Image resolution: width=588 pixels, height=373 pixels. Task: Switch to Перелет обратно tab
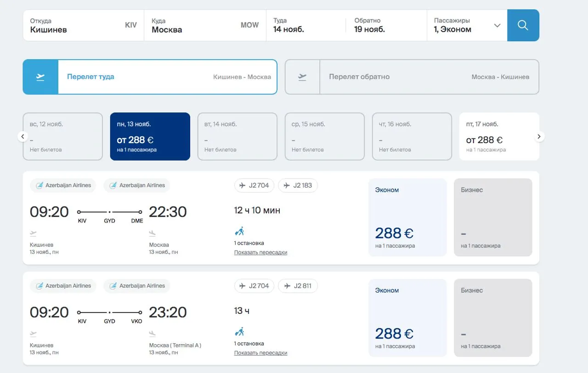[412, 77]
